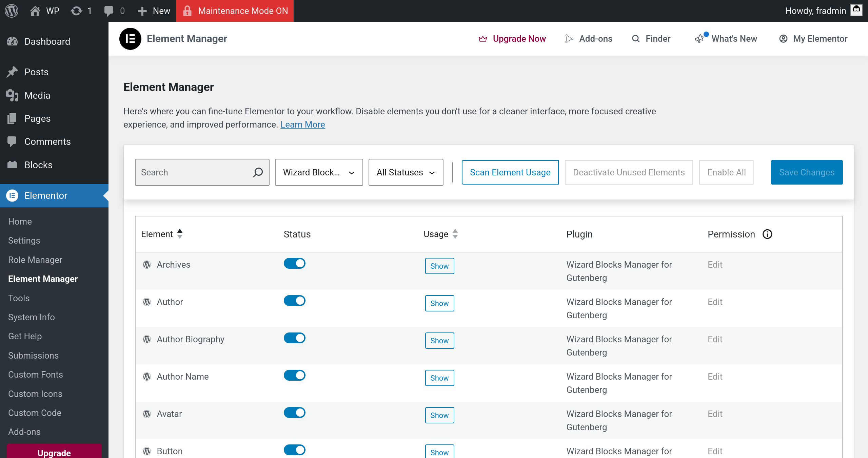Click the WordPress icon beside Avatar
This screenshot has width=868, height=458.
pos(147,414)
